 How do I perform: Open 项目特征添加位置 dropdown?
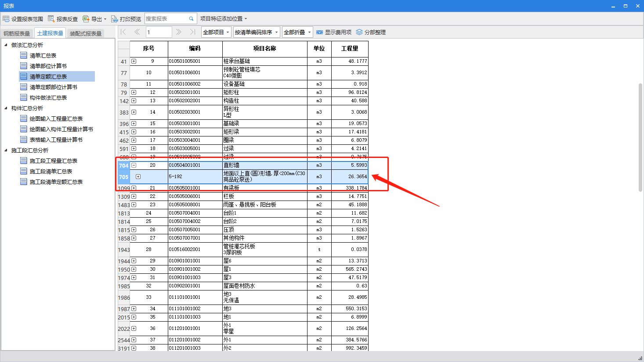click(224, 19)
